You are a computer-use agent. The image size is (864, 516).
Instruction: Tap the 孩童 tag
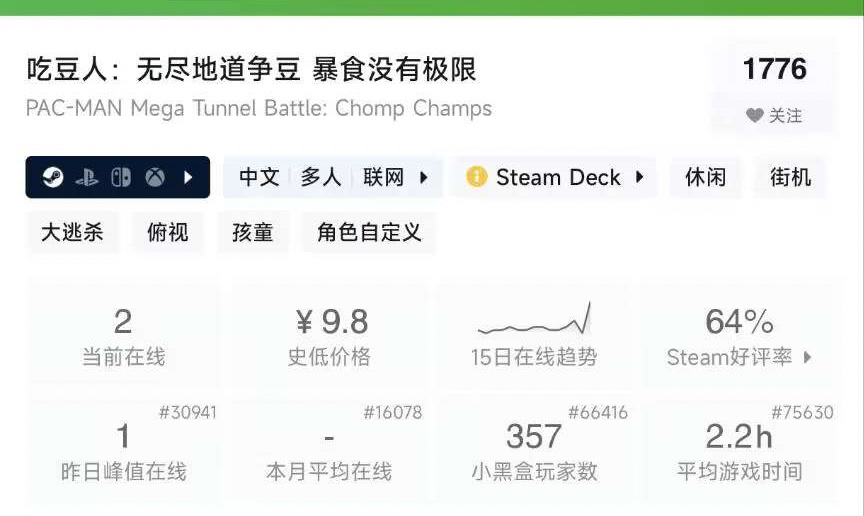point(252,233)
